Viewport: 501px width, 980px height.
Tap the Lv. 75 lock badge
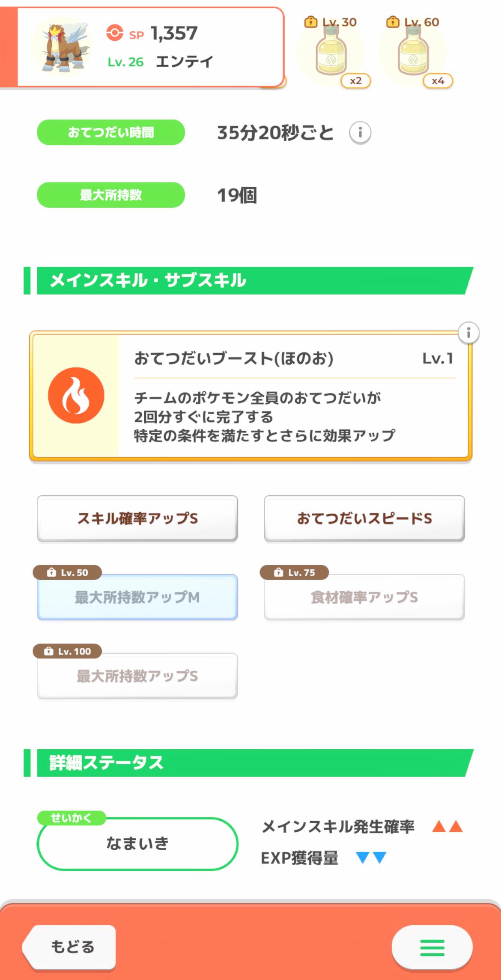tap(295, 572)
